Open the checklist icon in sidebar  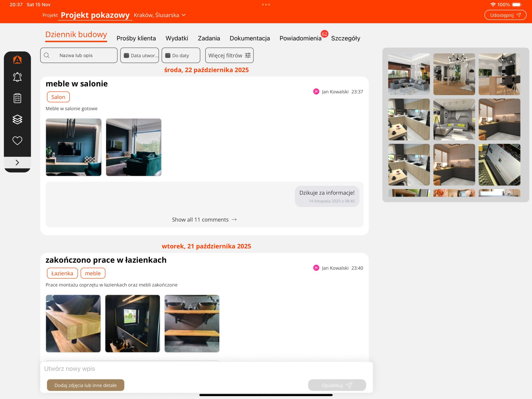click(17, 98)
